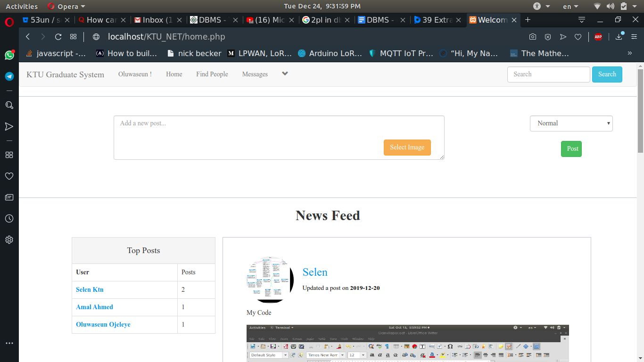This screenshot has width=644, height=362.
Task: Open the javascript bookmark
Action: point(56,53)
